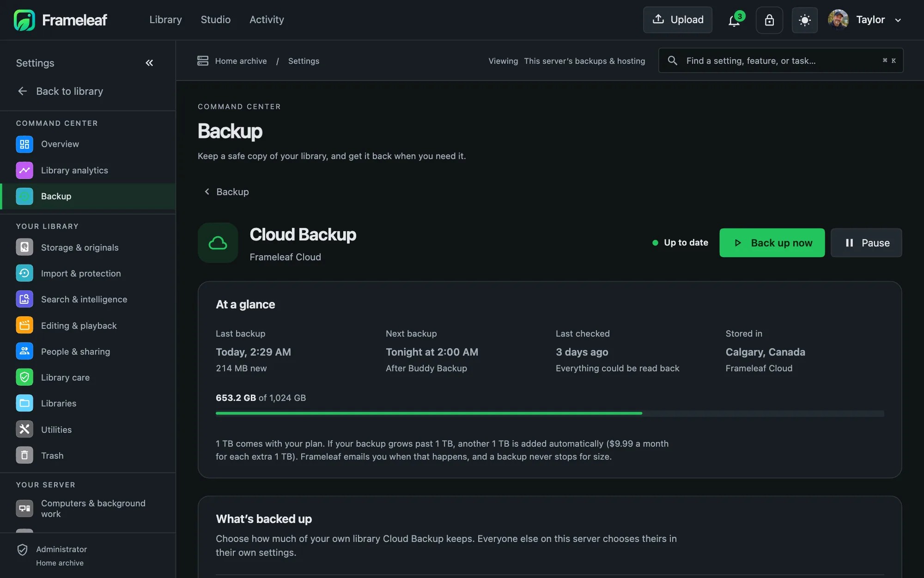Click the Upload button
924x578 pixels.
(x=677, y=20)
